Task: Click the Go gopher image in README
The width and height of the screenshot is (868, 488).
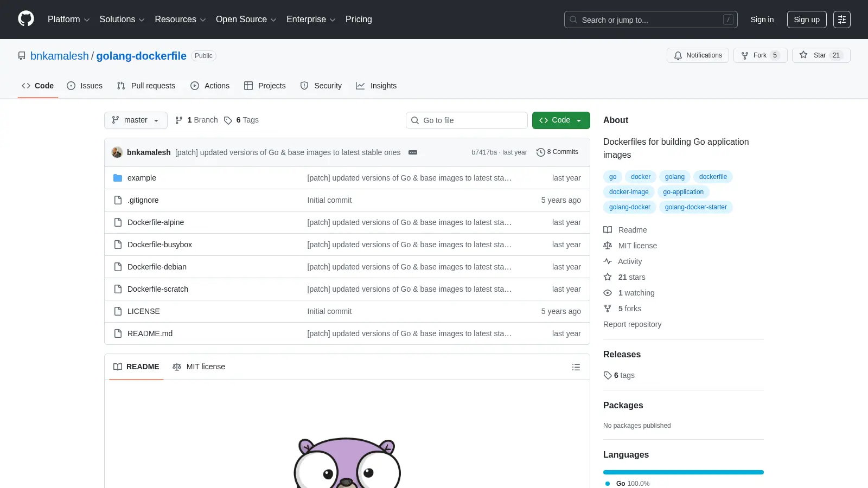Action: coord(347,464)
